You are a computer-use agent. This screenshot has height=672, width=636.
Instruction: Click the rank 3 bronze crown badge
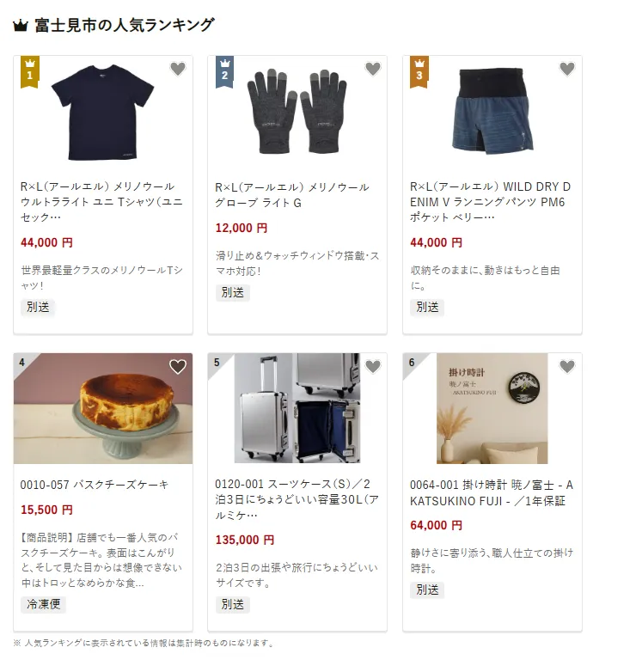(x=419, y=72)
